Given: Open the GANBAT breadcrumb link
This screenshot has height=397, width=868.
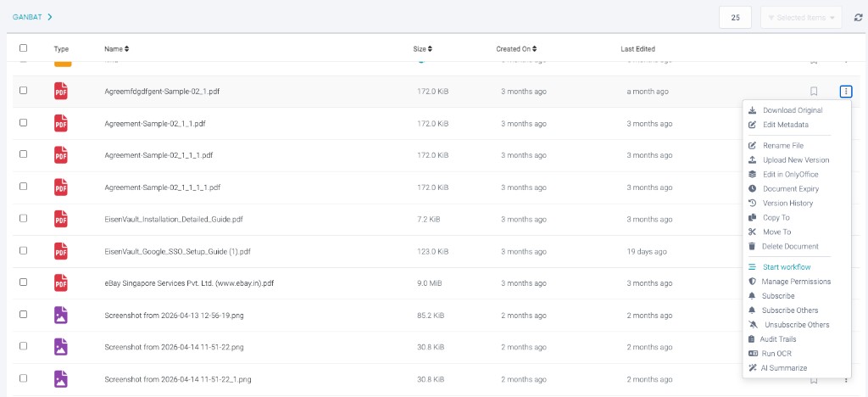Looking at the screenshot, I should click(x=28, y=17).
